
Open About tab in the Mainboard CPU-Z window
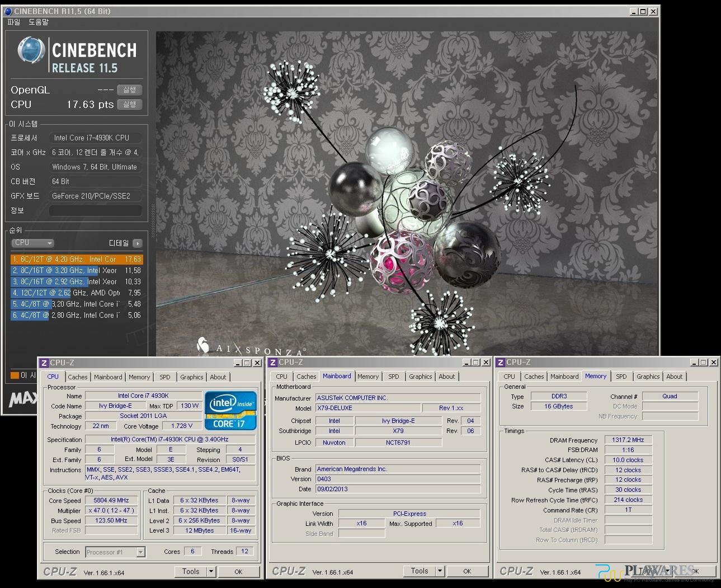click(x=447, y=377)
